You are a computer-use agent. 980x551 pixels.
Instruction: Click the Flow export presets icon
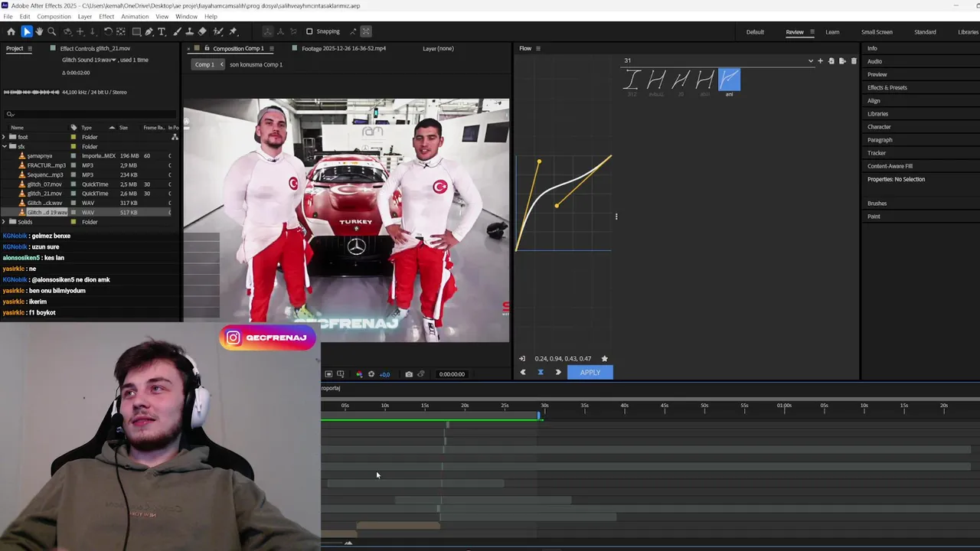(842, 60)
